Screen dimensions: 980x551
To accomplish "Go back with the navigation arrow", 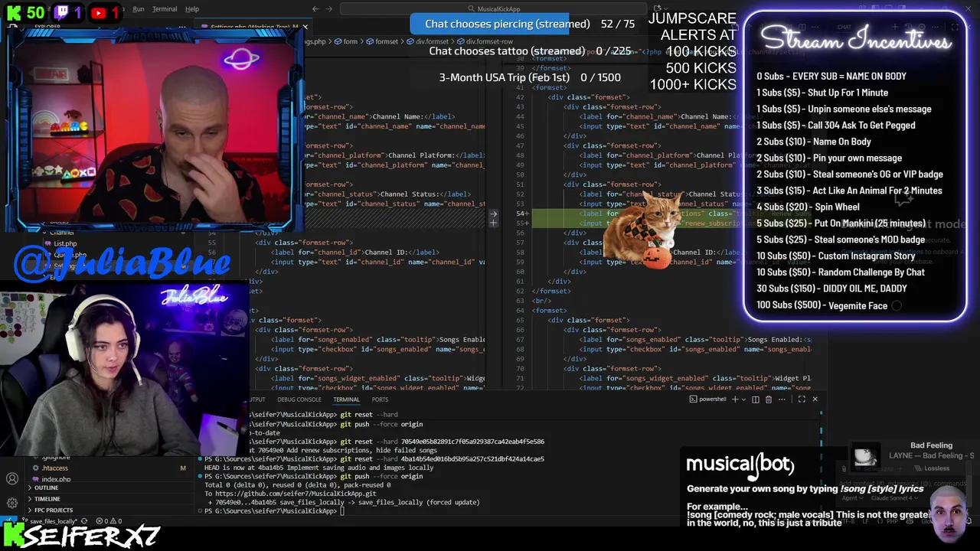I will [x=315, y=9].
